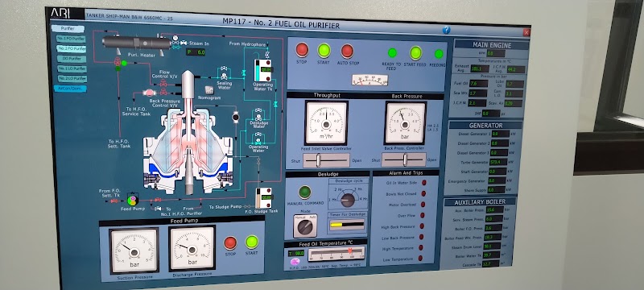644x290 pixels.
Task: Switch to No.1 LO Purifier page
Action: point(72,68)
